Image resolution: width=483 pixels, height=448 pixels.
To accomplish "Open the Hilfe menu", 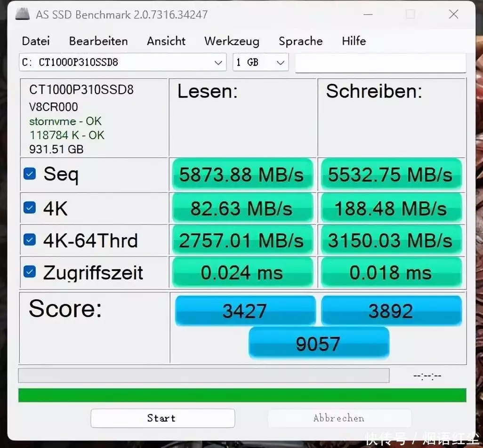I will [x=354, y=41].
